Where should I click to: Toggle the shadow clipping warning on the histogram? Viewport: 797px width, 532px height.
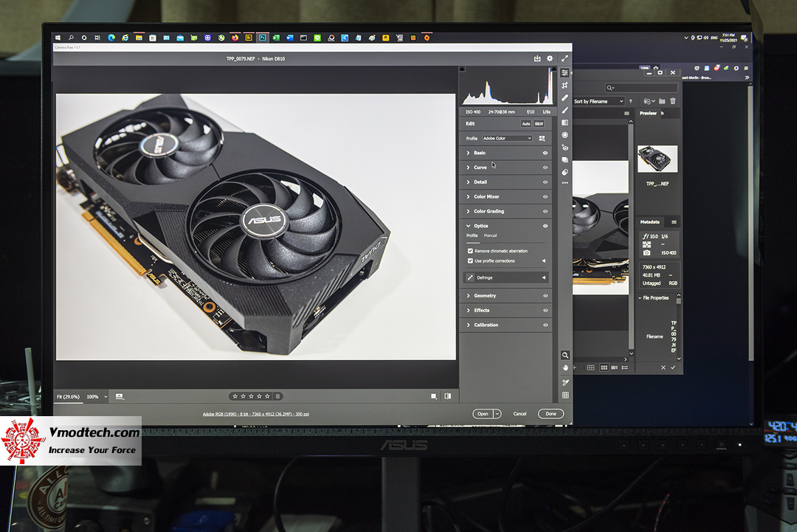[462, 69]
